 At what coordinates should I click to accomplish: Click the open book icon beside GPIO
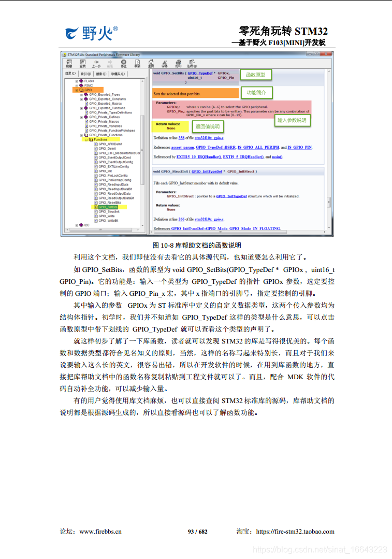pyautogui.click(x=81, y=90)
